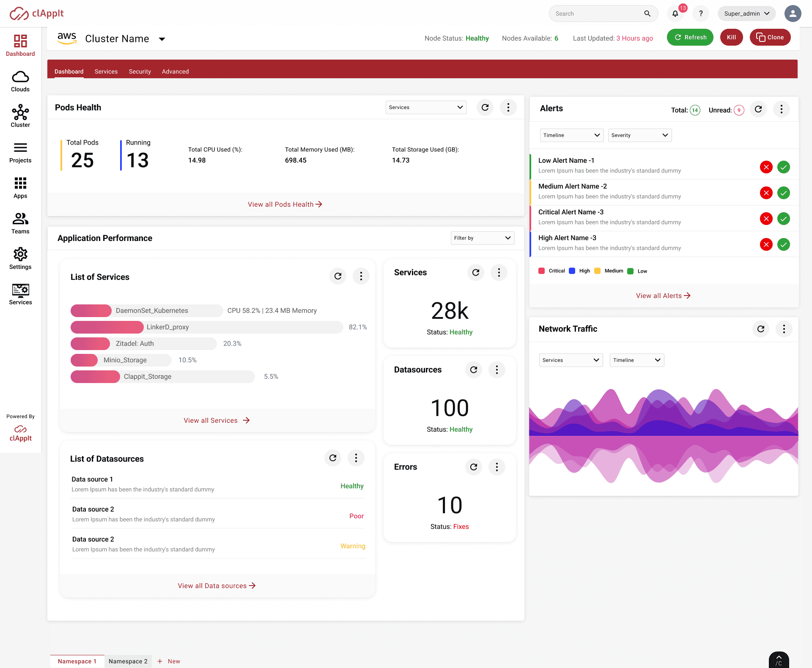812x668 pixels.
Task: Open View all Pods Health link
Action: click(285, 204)
